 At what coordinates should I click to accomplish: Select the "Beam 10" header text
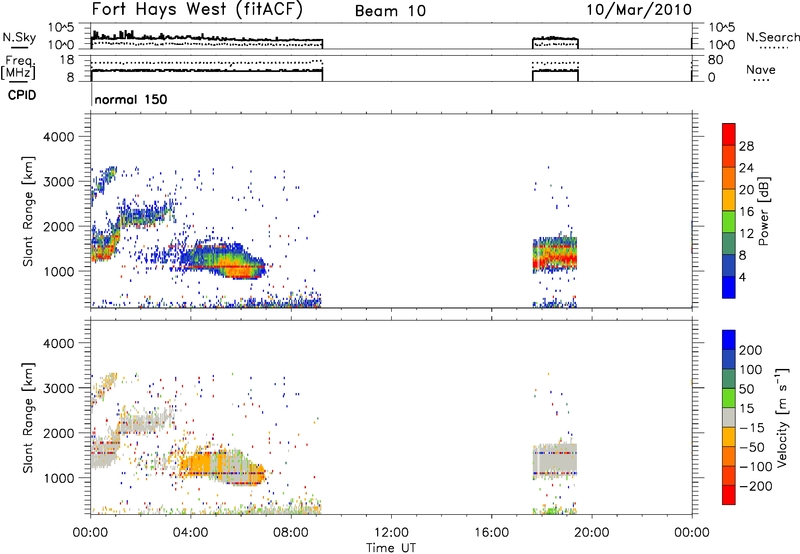click(x=390, y=11)
